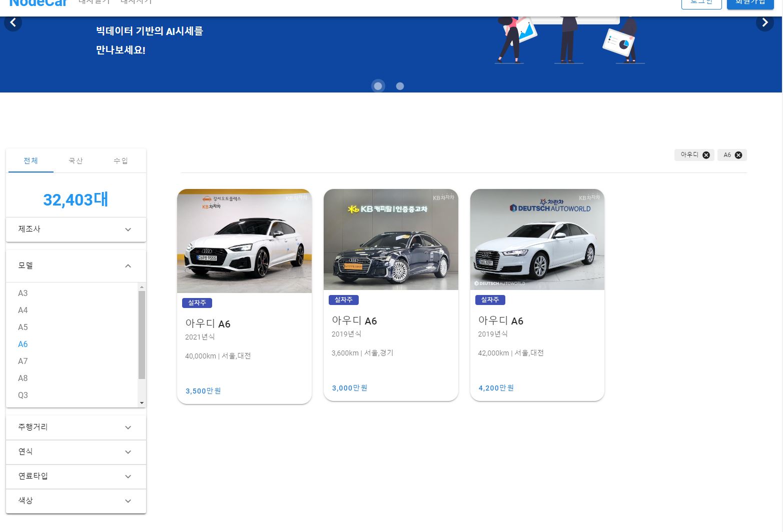
Task: Click the 로그인 button
Action: (701, 2)
